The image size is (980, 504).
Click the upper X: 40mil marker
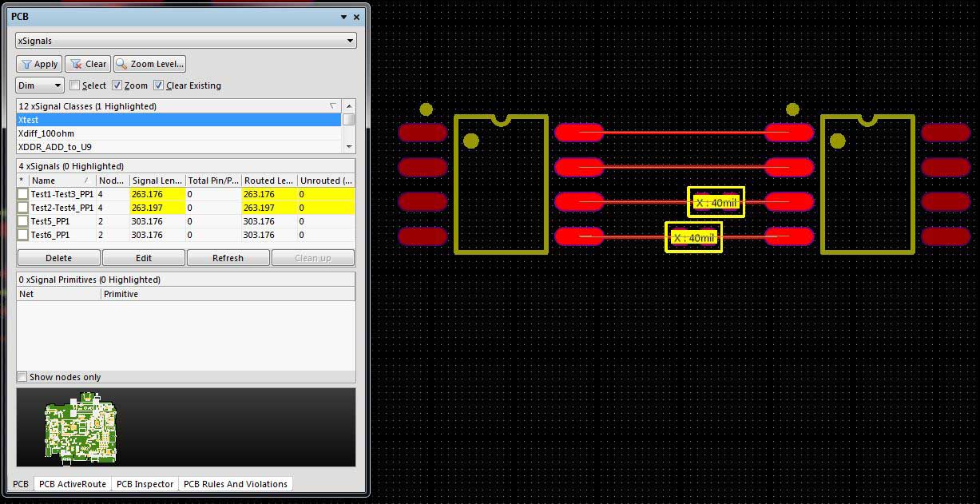716,203
